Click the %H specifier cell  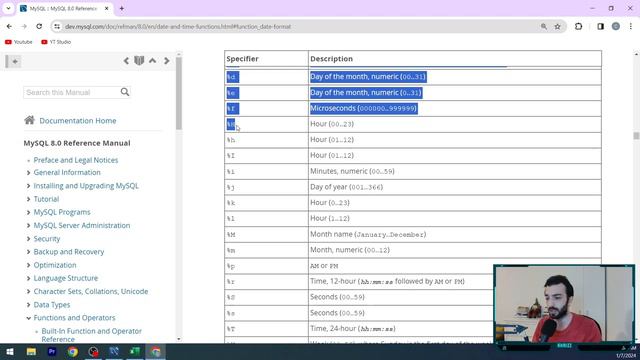coord(266,124)
